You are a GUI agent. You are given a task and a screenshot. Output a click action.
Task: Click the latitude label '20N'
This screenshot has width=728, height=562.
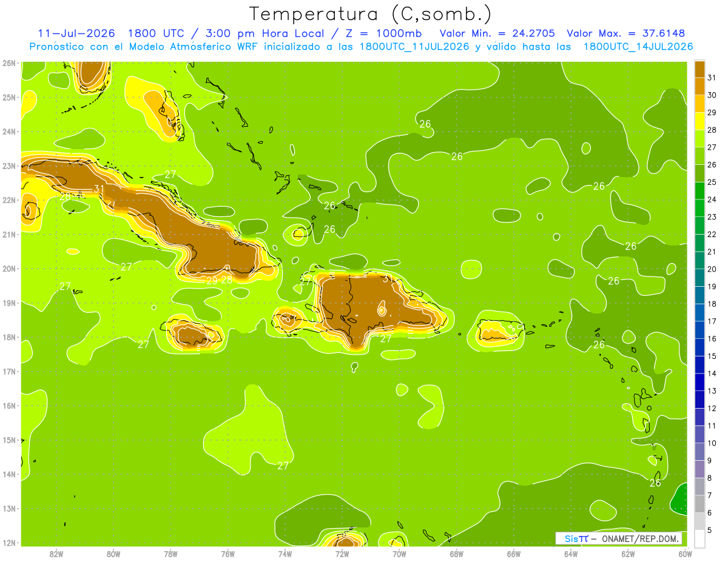click(x=9, y=269)
